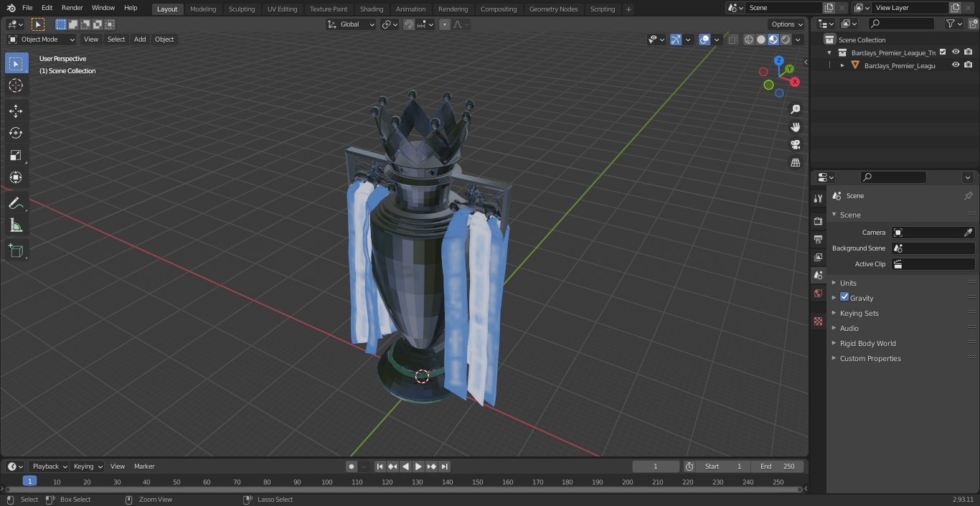Click the timeline scrollbar
The width and height of the screenshot is (980, 506).
coord(405,489)
